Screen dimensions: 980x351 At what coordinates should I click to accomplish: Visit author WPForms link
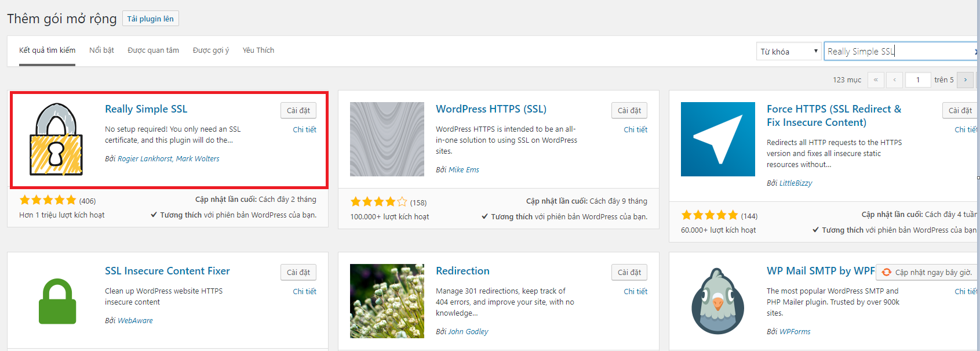tap(795, 331)
